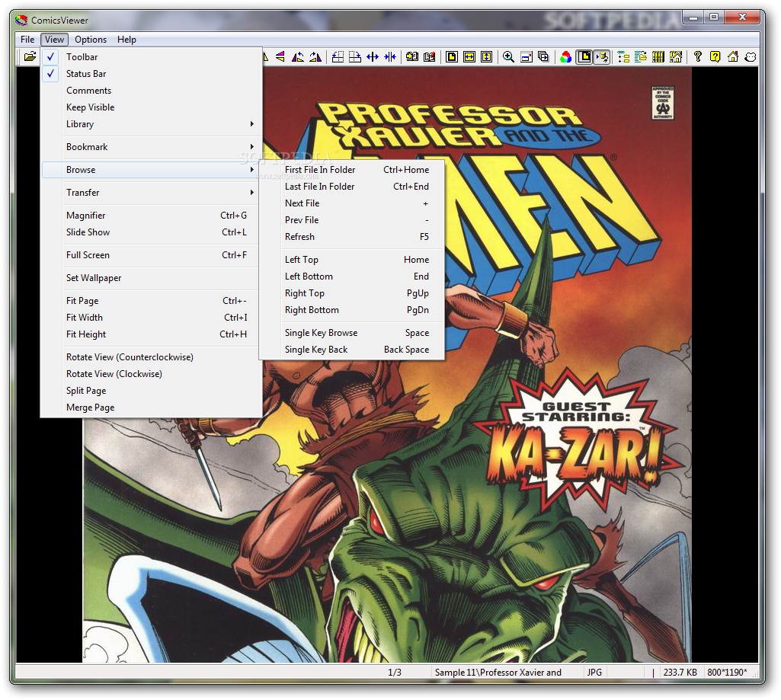The image size is (781, 700).
Task: Select Single Key Browse entry
Action: pos(352,333)
